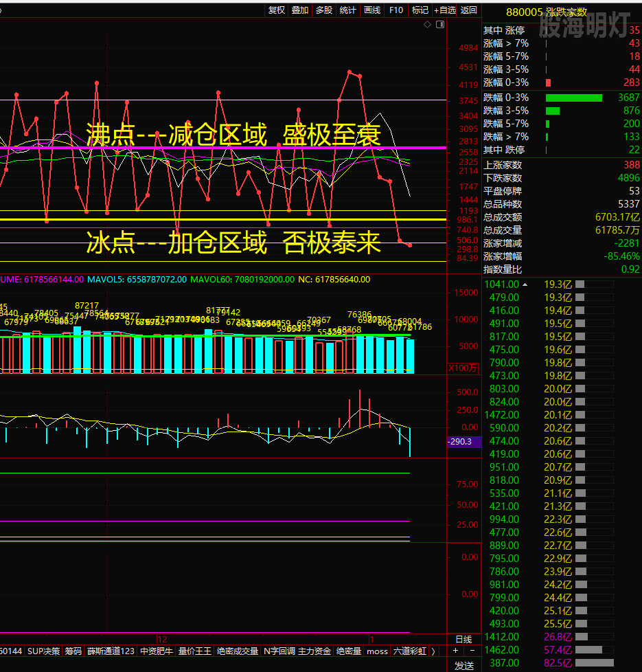The height and width of the screenshot is (672, 642).
Task: Click the 日线 daily period button
Action: coord(464,640)
